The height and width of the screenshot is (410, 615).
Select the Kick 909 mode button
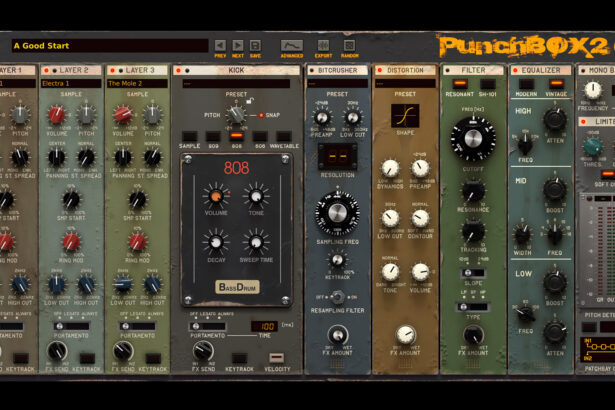213,137
